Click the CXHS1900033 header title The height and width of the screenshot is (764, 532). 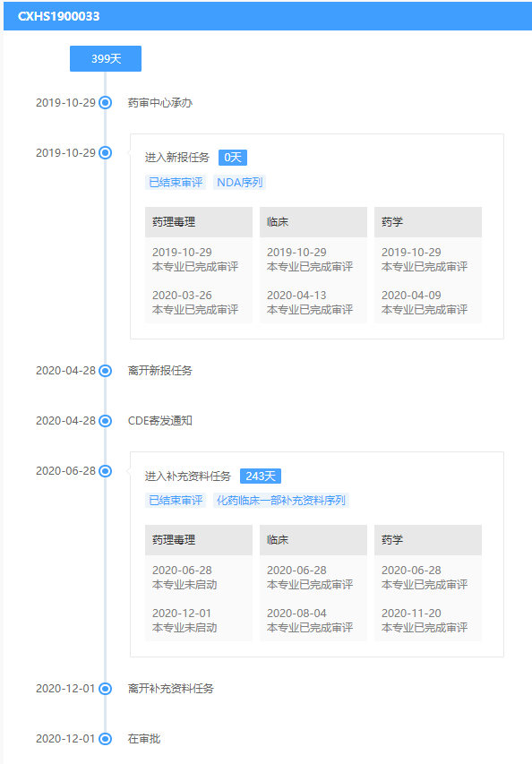click(x=59, y=16)
